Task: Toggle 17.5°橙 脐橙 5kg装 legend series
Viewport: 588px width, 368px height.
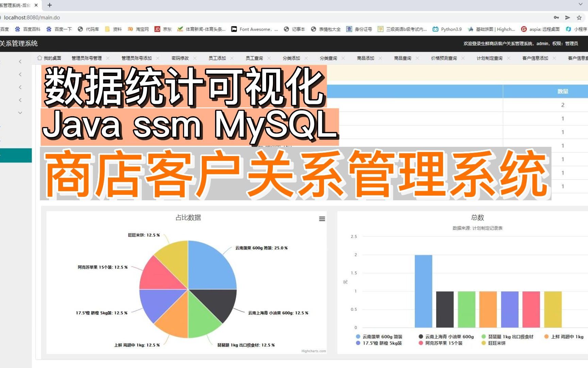Action: (x=379, y=343)
